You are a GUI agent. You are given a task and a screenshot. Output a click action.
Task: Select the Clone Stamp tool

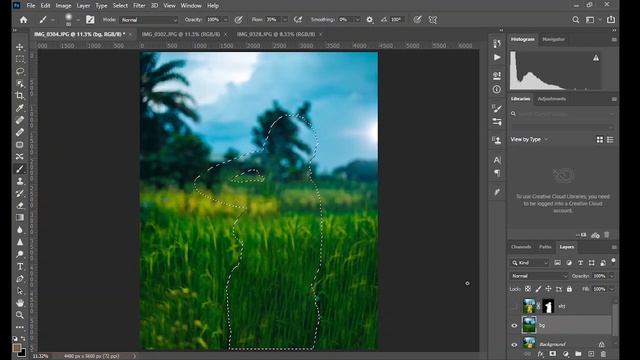[20, 181]
